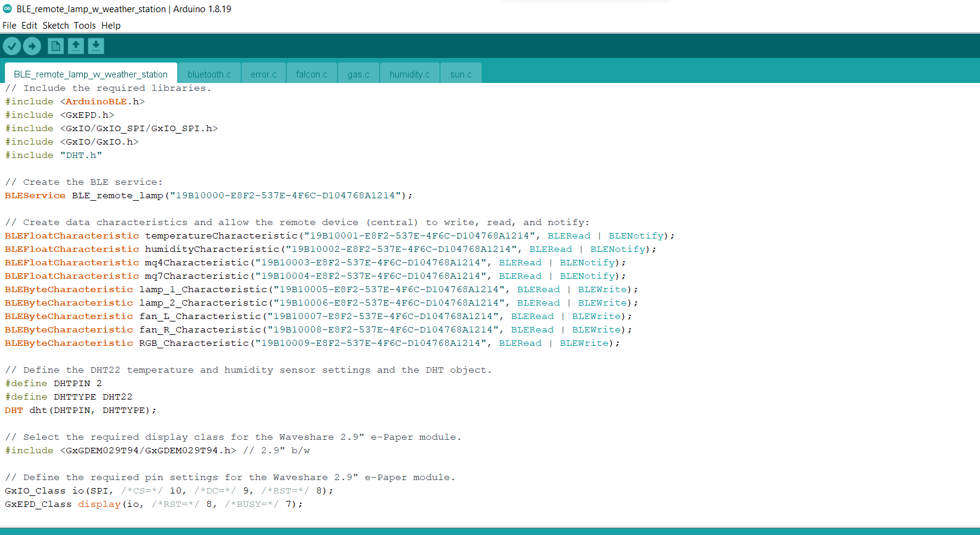Switch to the sun.c tab

(x=461, y=74)
